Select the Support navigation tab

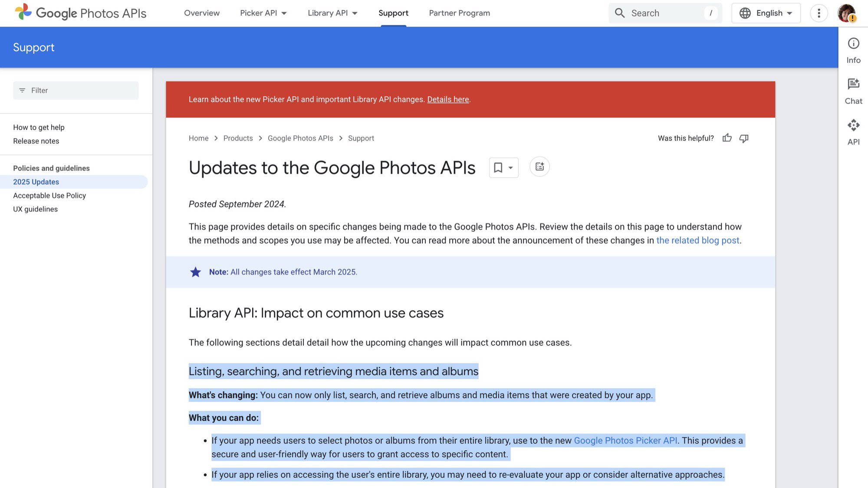tap(394, 13)
